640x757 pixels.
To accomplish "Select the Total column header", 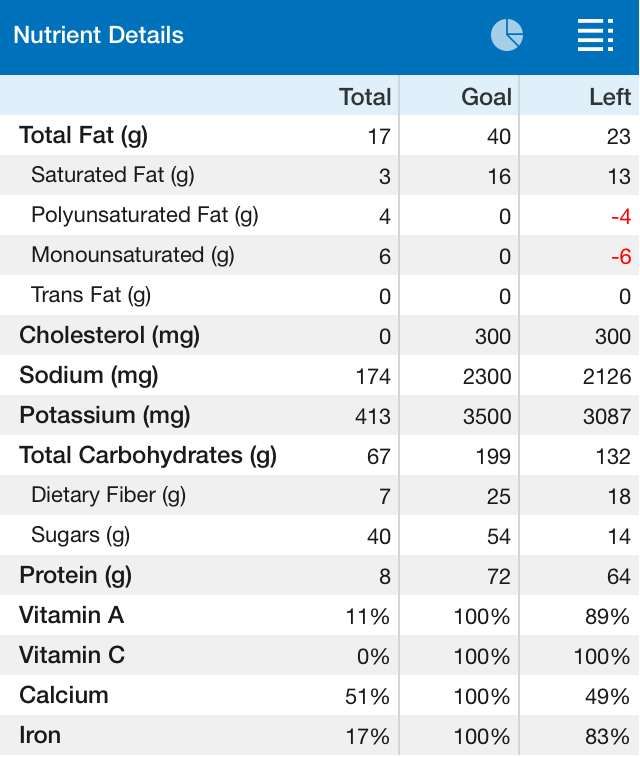I will pyautogui.click(x=365, y=97).
